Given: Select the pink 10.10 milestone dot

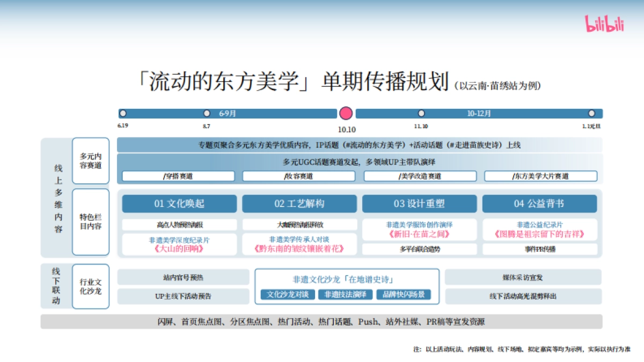Looking at the screenshot, I should [x=346, y=113].
